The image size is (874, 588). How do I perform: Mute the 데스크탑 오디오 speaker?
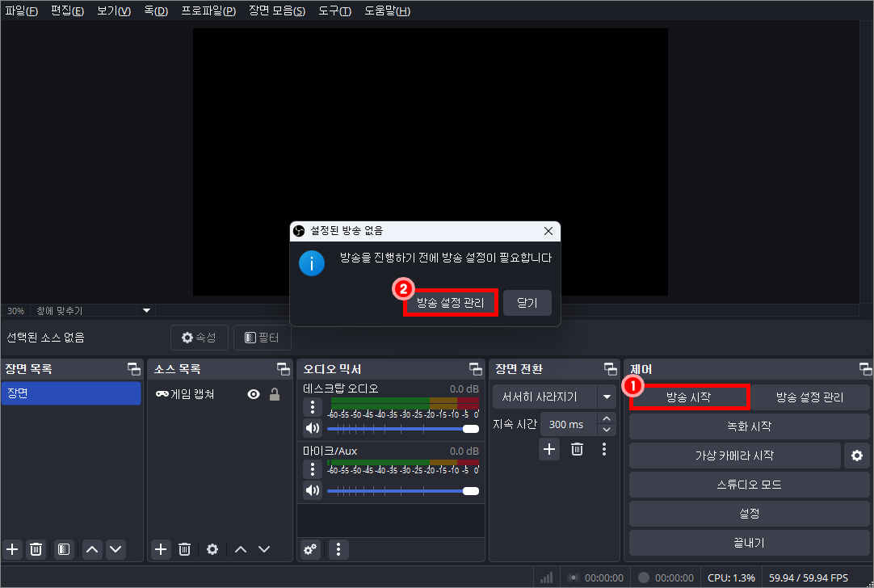313,428
